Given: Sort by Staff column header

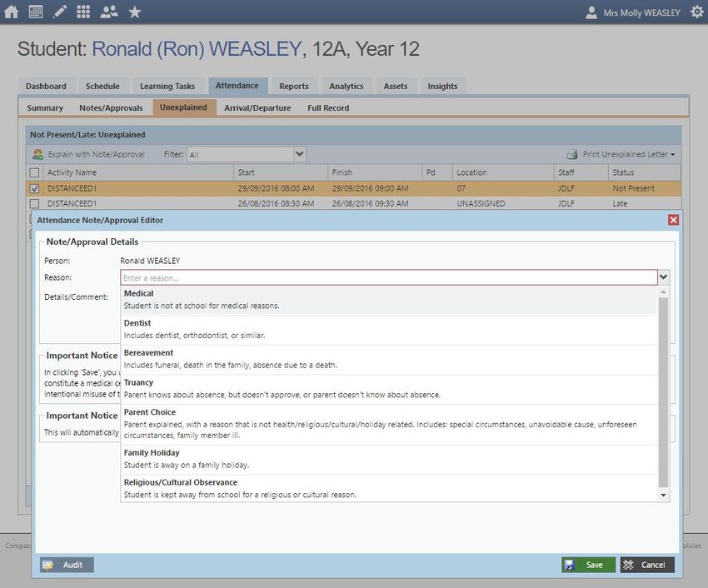Looking at the screenshot, I should click(581, 172).
